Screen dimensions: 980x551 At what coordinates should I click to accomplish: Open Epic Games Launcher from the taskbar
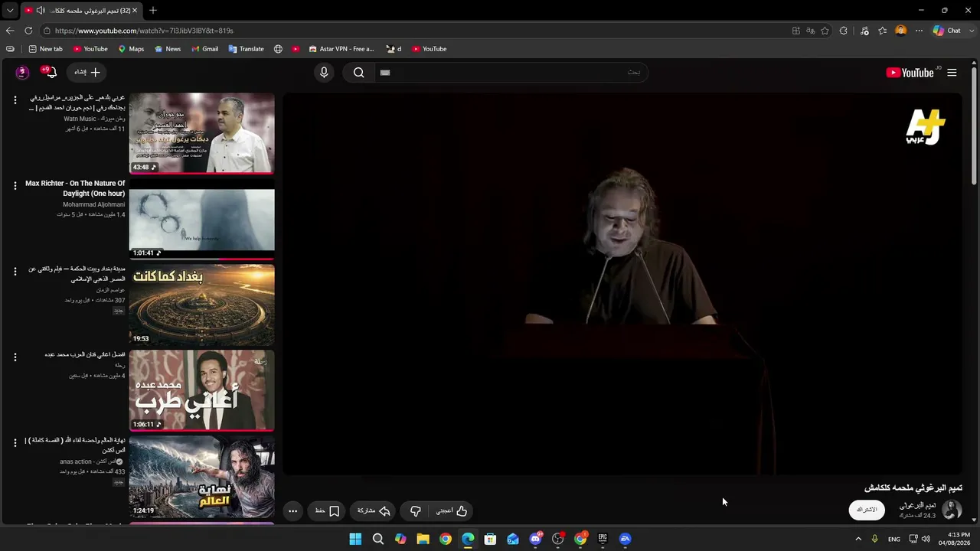coord(603,540)
